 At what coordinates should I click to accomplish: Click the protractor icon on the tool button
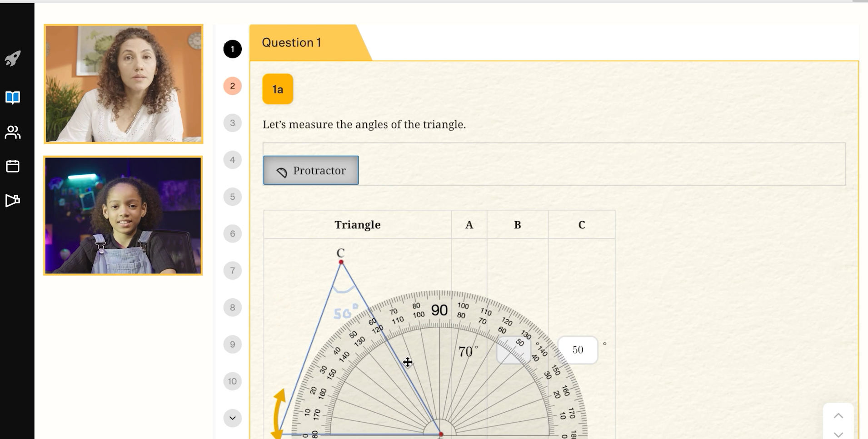click(282, 170)
